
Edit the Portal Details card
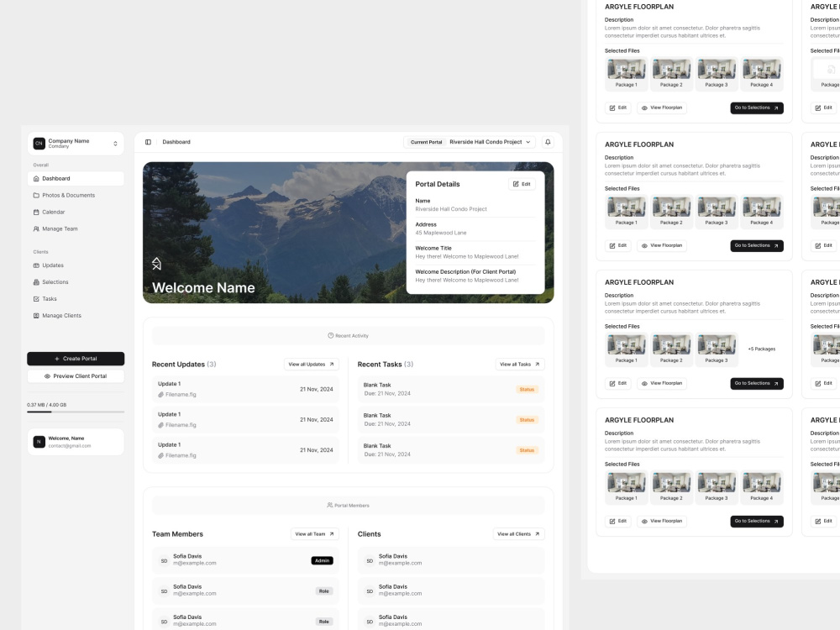(x=522, y=184)
